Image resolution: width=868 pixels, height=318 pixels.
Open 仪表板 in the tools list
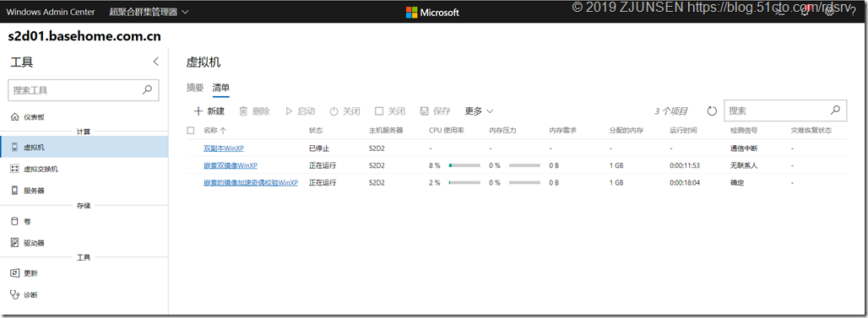pyautogui.click(x=84, y=116)
